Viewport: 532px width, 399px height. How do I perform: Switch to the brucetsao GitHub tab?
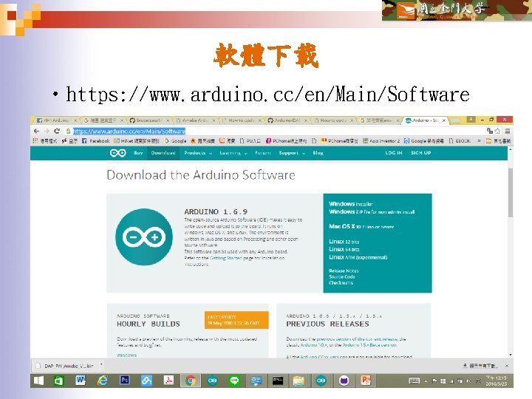tap(149, 120)
